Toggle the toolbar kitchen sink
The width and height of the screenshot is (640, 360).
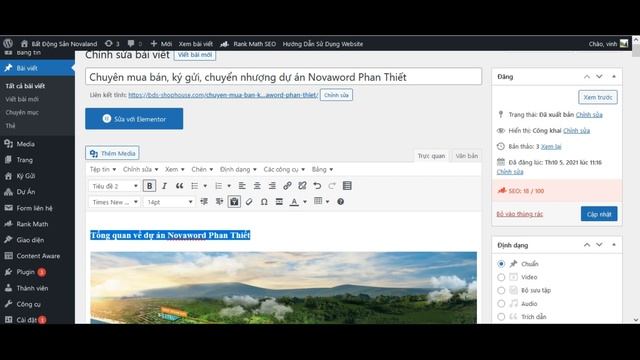[x=347, y=186]
